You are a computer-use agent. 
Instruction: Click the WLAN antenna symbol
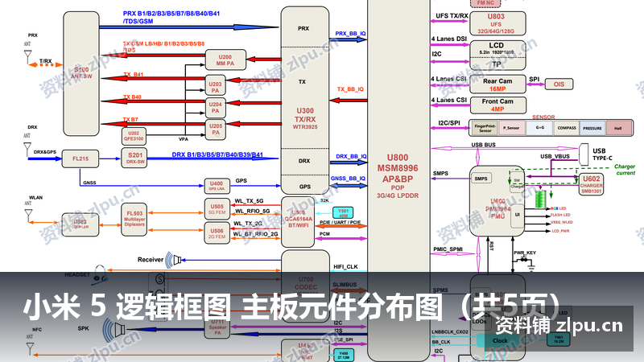point(28,216)
